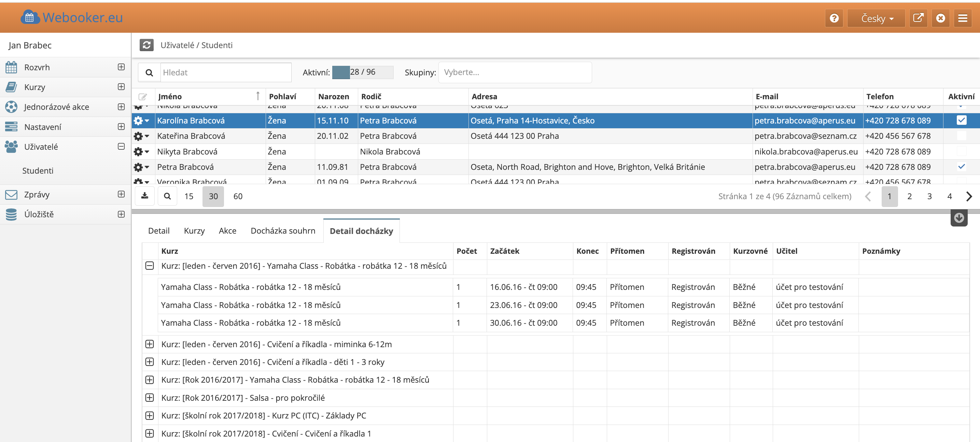980x442 pixels.
Task: Expand the Salsa - pro pokročilé course row
Action: coord(150,398)
